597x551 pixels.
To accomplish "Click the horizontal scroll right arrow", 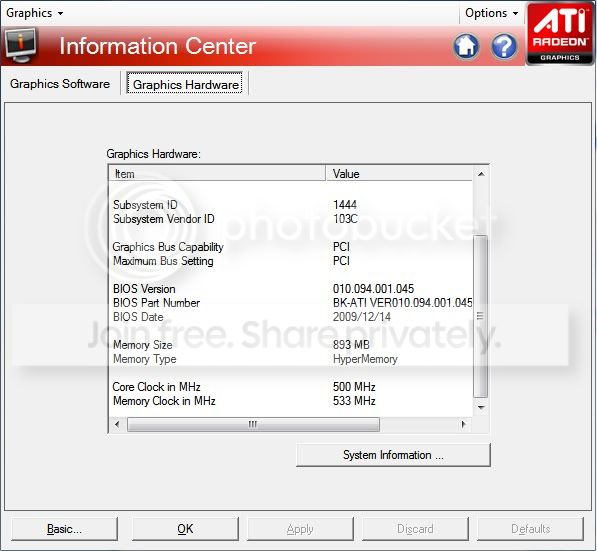I will 463,424.
